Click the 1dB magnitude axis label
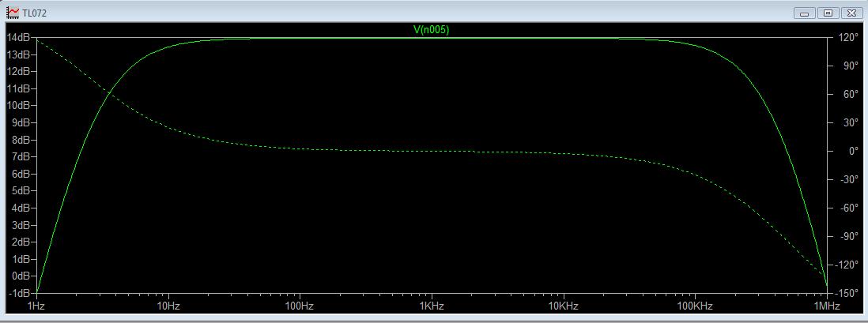 [21, 259]
